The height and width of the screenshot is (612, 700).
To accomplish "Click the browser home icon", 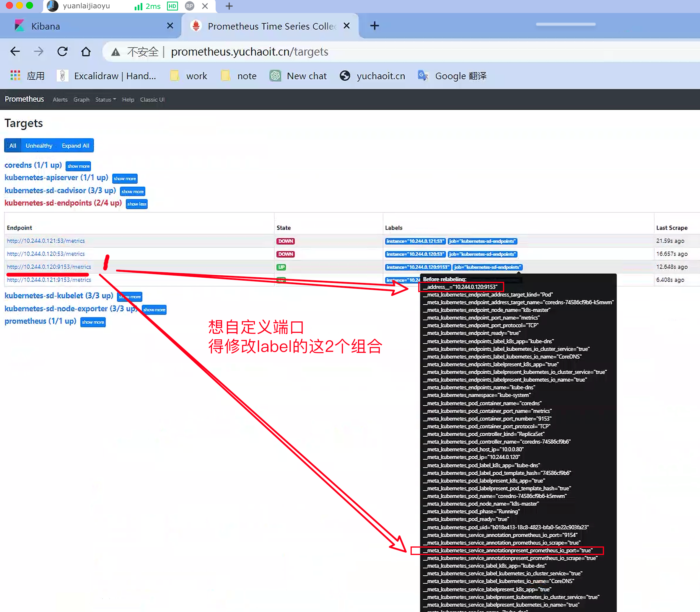I will (86, 52).
